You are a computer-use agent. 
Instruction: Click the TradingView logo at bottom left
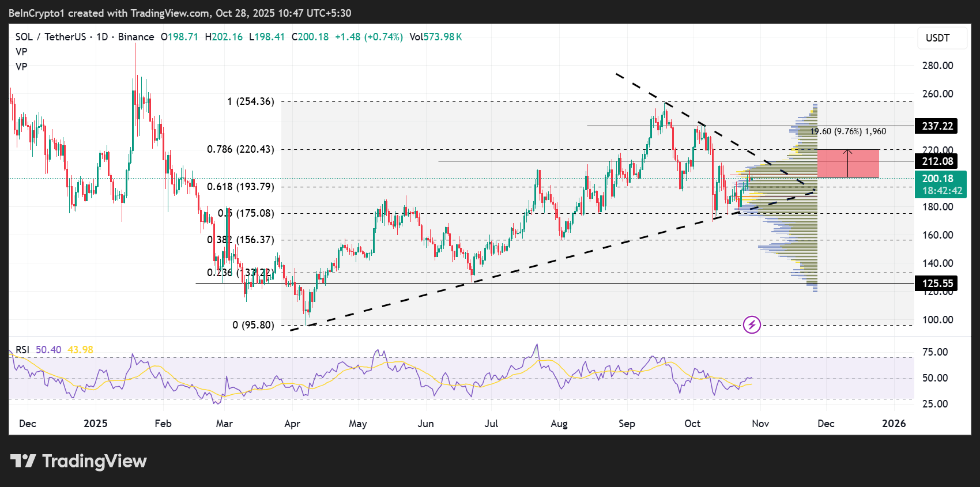[79, 461]
